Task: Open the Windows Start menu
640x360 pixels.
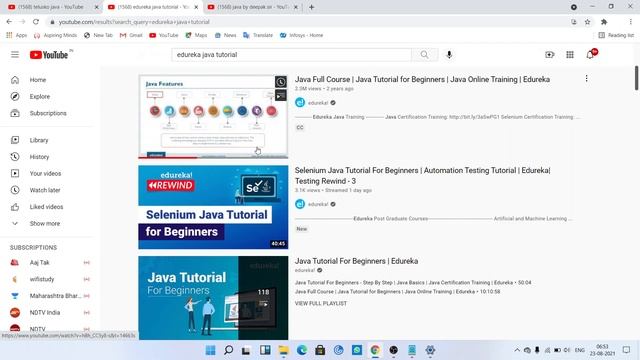Action: point(210,350)
